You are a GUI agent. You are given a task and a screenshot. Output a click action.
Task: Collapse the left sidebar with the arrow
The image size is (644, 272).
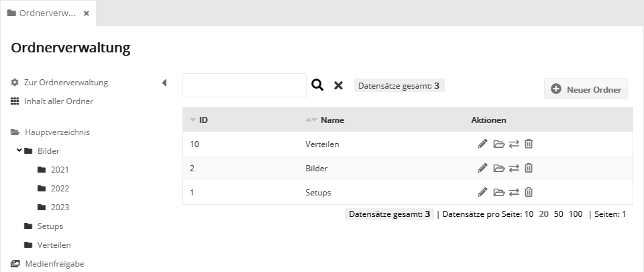coord(164,83)
